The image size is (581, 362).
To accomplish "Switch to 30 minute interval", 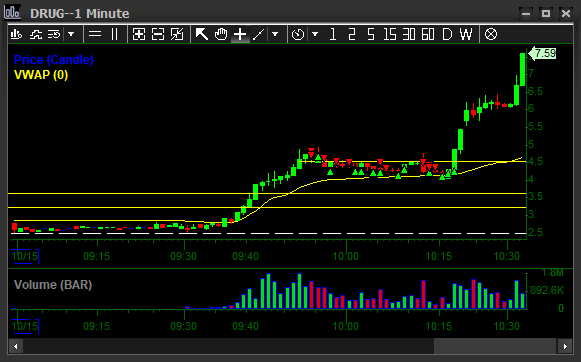I will (409, 34).
